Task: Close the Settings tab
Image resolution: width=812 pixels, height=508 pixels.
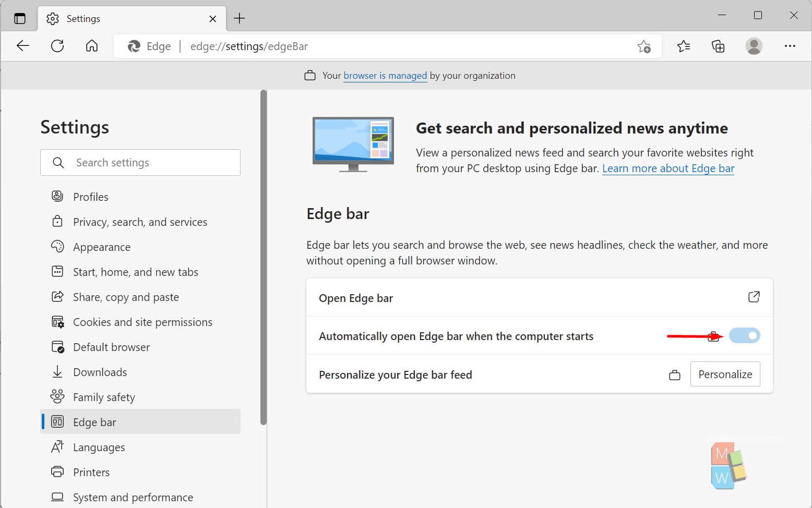Action: (x=213, y=19)
